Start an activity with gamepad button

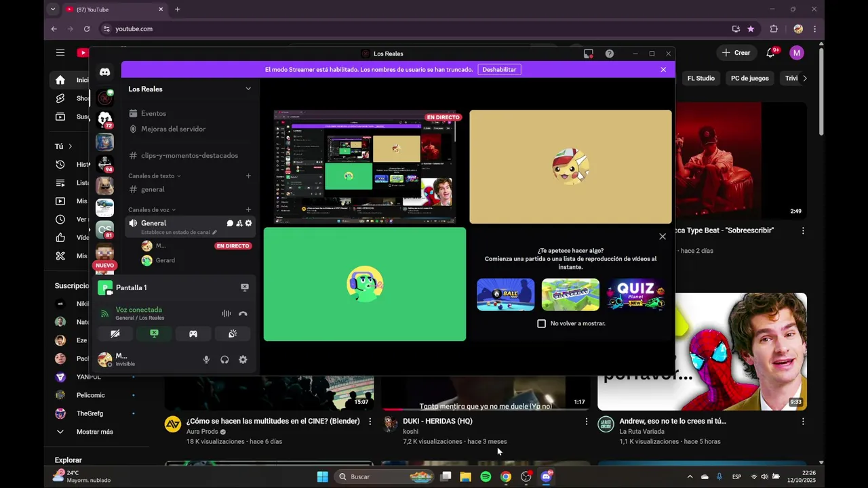coord(193,333)
